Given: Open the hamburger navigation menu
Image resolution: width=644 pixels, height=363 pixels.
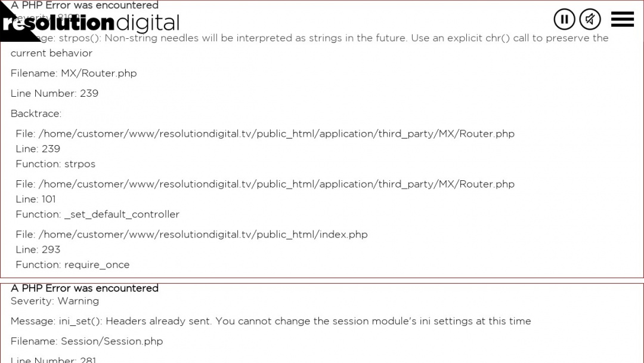Looking at the screenshot, I should [x=622, y=19].
